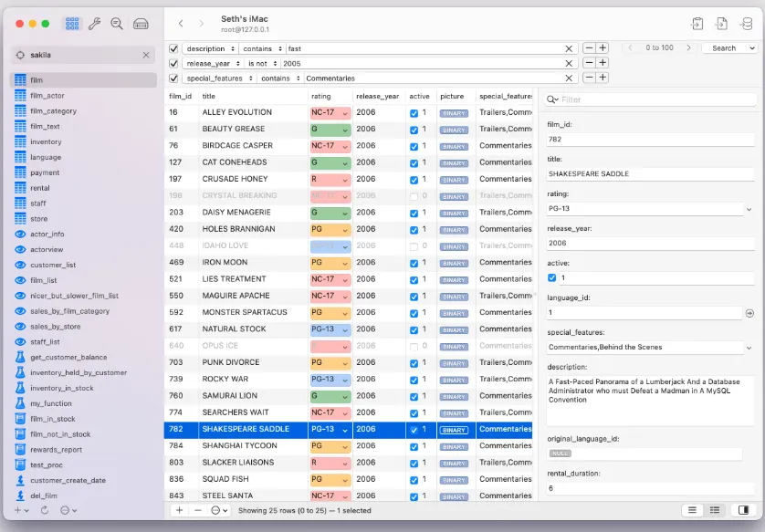This screenshot has height=532, width=765.
Task: Clear the '2005' release_year filter value
Action: click(x=569, y=63)
